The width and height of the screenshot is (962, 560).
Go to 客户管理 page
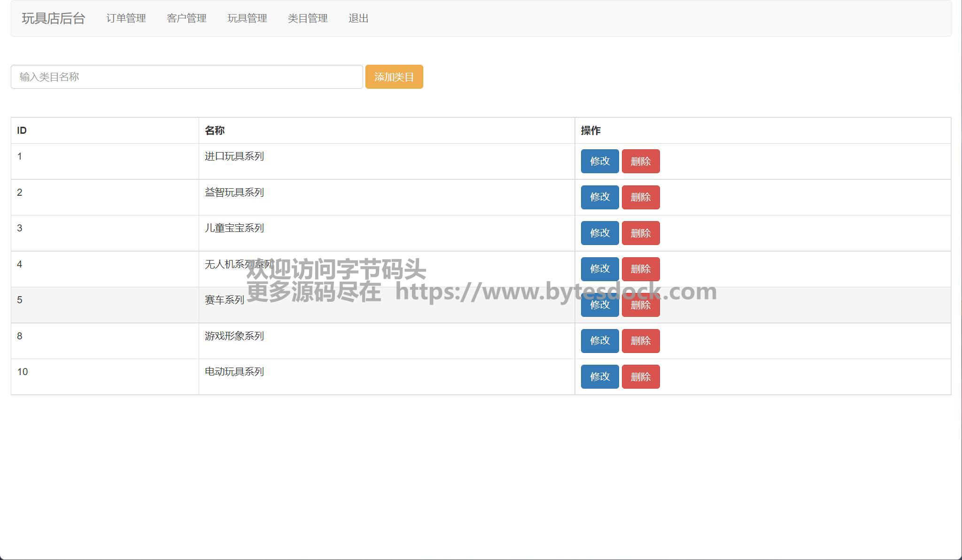point(186,18)
